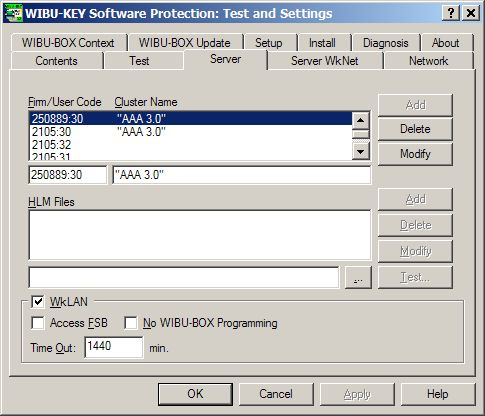The image size is (485, 416).
Task: Select the Network tab
Action: tap(428, 61)
